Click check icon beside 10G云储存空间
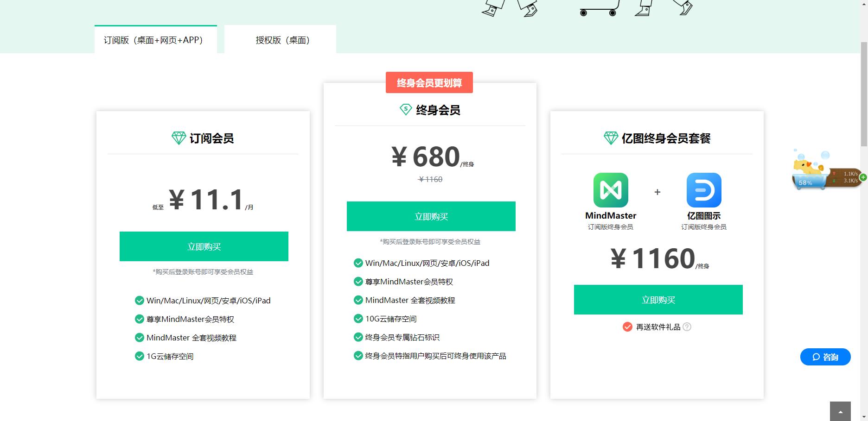 pyautogui.click(x=358, y=319)
